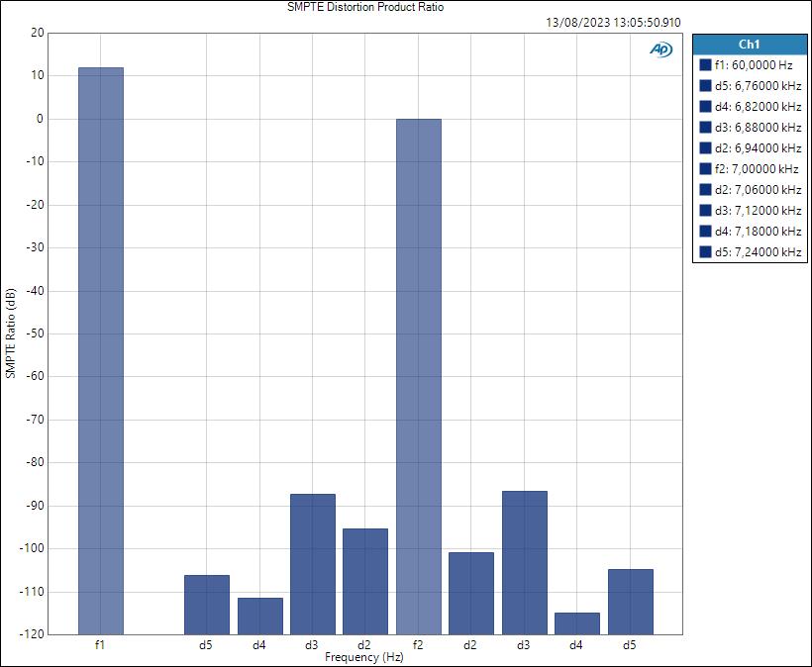The width and height of the screenshot is (812, 667).
Task: Click the upper-sideband d2 bar right of f2
Action: click(x=471, y=594)
